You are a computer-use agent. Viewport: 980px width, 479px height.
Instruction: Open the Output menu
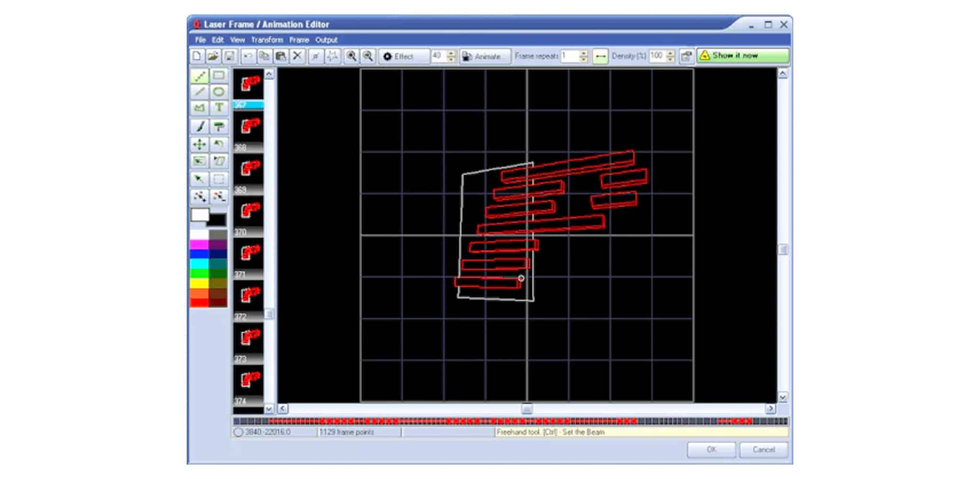tap(326, 40)
